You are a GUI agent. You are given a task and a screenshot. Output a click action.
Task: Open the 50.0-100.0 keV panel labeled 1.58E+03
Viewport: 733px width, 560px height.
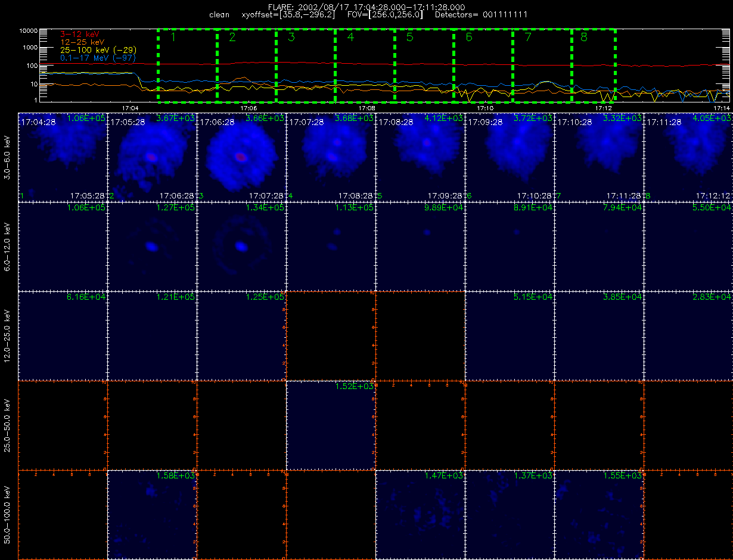152,514
